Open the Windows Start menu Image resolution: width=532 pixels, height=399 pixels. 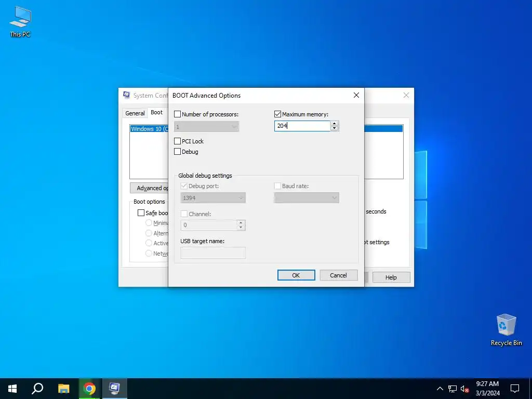pyautogui.click(x=12, y=389)
